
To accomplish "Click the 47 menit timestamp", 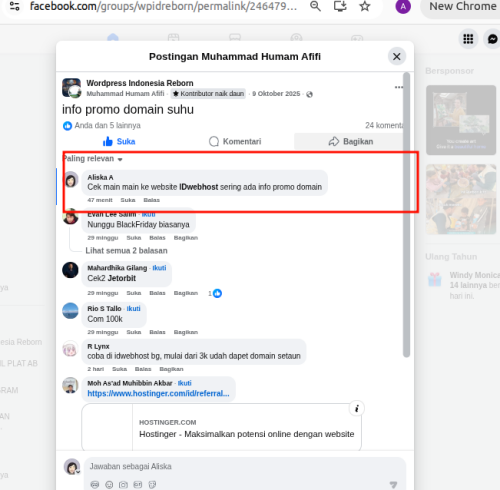I will [x=100, y=200].
